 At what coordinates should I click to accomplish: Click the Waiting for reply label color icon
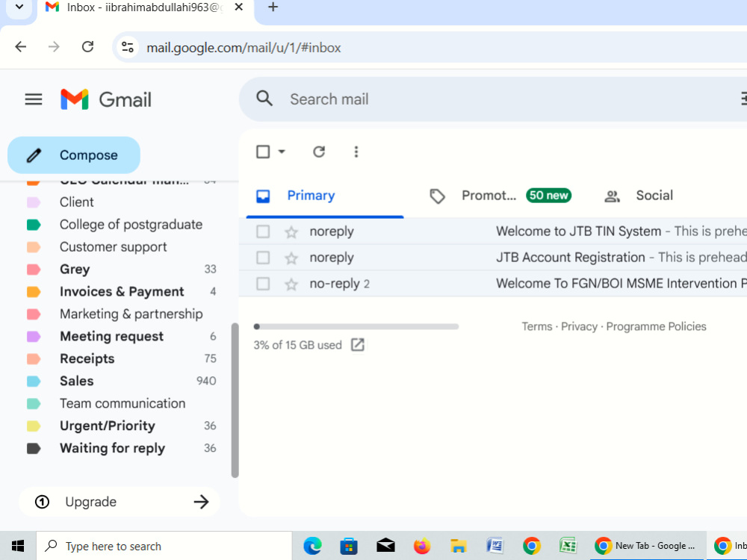coord(34,449)
